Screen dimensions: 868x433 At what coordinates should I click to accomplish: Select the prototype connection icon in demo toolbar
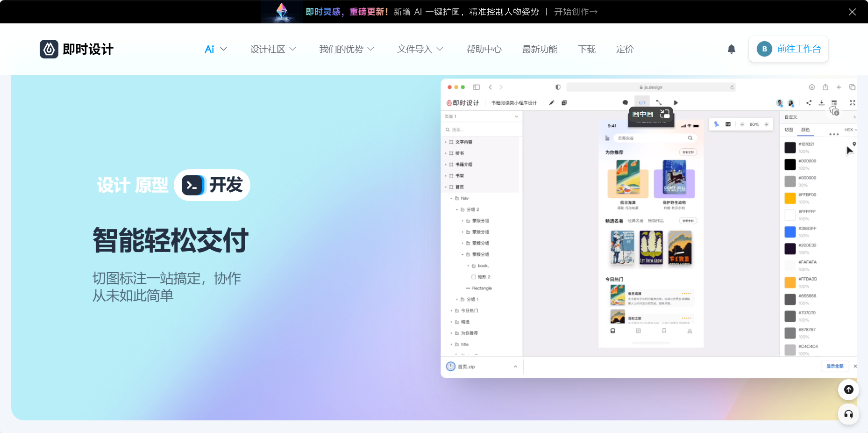(x=659, y=102)
